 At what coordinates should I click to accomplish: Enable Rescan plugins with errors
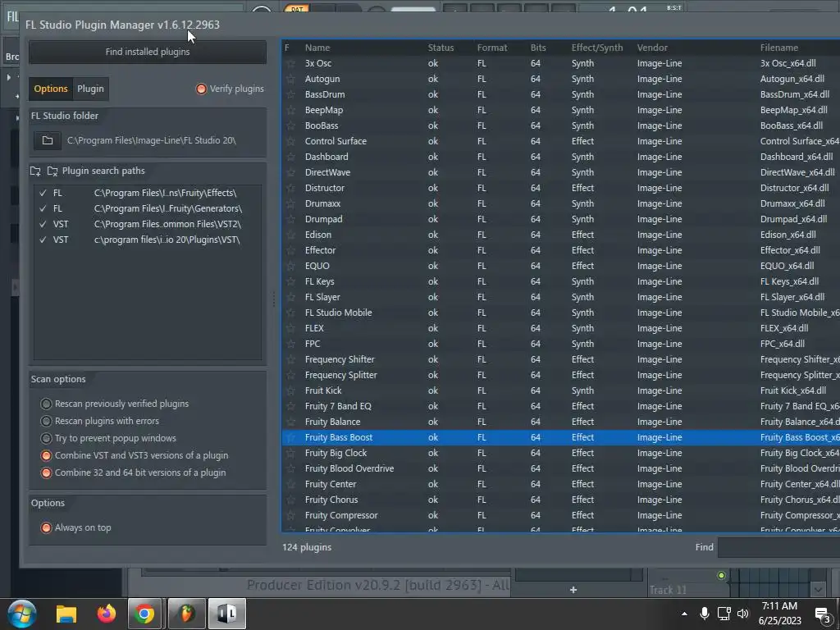tap(100, 421)
